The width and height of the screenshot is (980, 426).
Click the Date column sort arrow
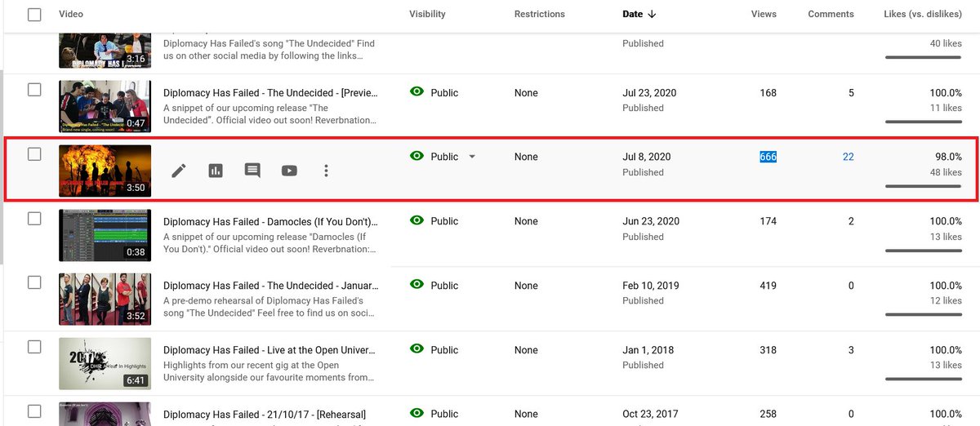(x=651, y=14)
